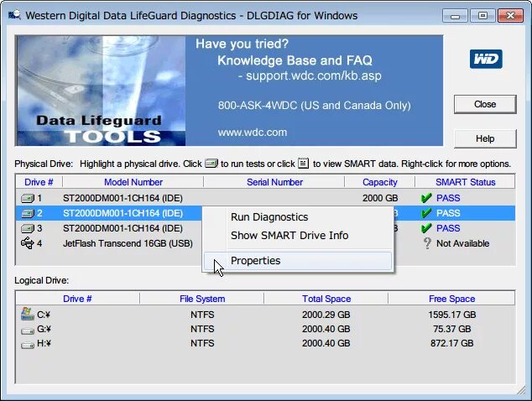This screenshot has width=532, height=401.
Task: Click the green check in highlighted drive 2 row
Action: (426, 213)
